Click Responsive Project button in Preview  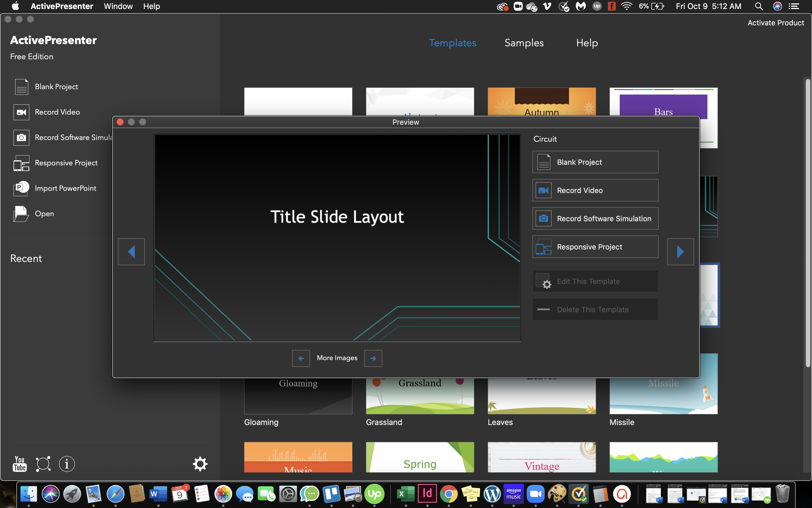click(x=595, y=247)
